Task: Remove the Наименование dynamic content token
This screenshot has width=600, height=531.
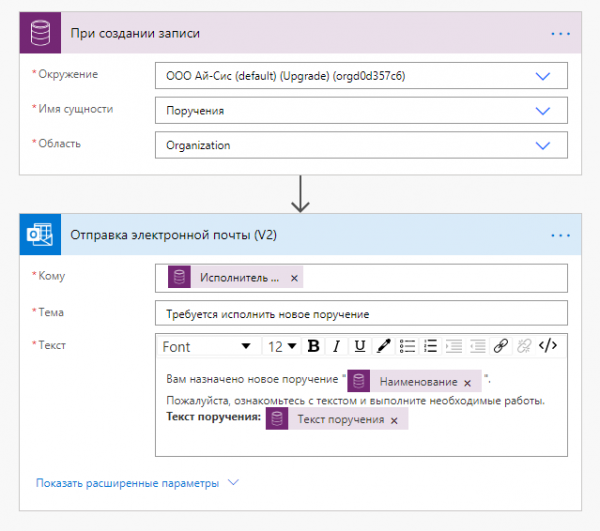Action: [x=467, y=382]
